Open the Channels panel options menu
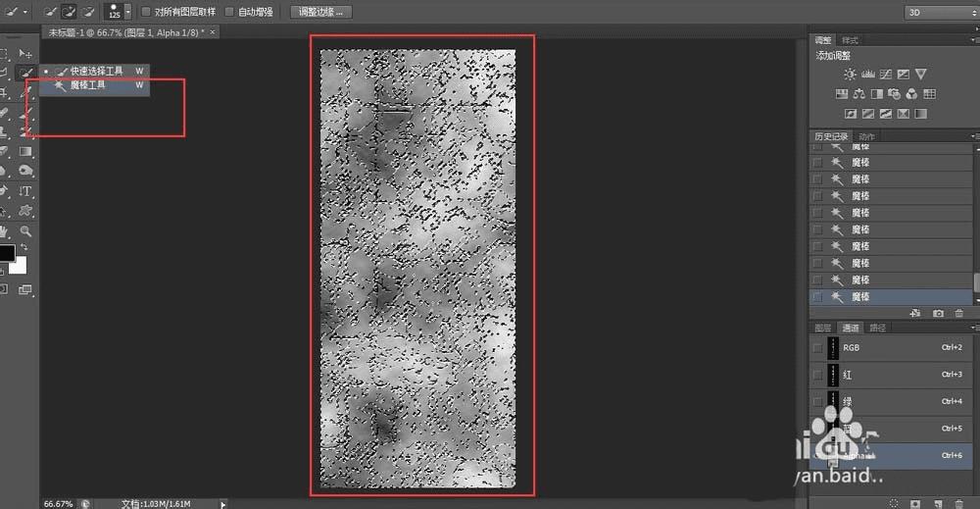Image resolution: width=980 pixels, height=509 pixels. pyautogui.click(x=975, y=328)
